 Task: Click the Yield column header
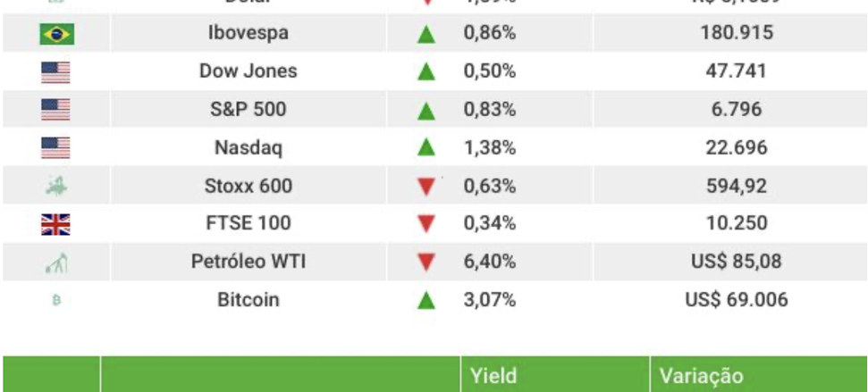494,376
